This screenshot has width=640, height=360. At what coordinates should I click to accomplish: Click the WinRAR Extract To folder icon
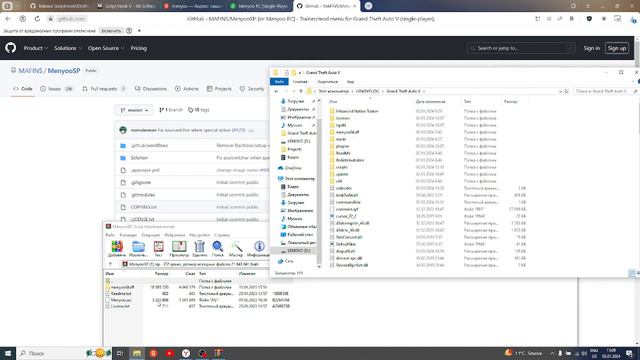point(138,247)
